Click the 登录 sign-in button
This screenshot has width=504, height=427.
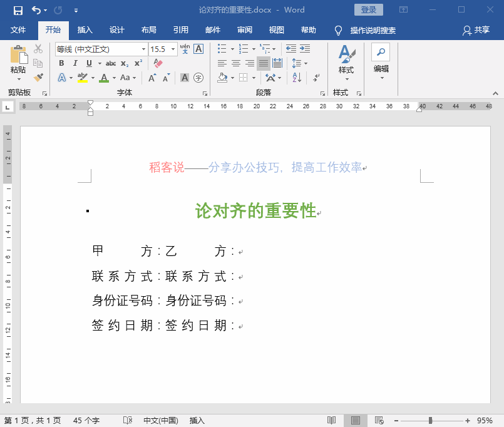point(369,9)
